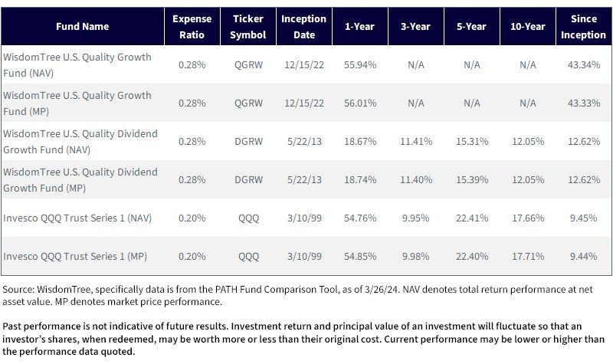Click the Since Inception column header
The height and width of the screenshot is (364, 613).
point(584,27)
